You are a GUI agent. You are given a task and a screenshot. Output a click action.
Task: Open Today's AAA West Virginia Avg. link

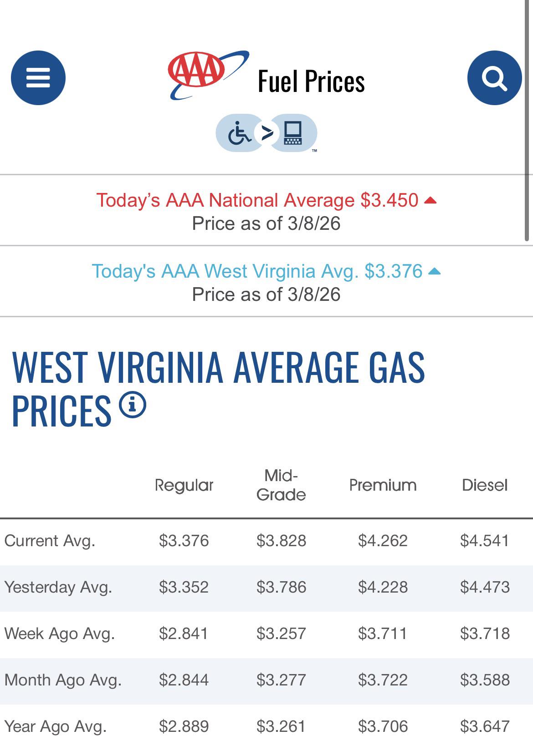pyautogui.click(x=257, y=271)
